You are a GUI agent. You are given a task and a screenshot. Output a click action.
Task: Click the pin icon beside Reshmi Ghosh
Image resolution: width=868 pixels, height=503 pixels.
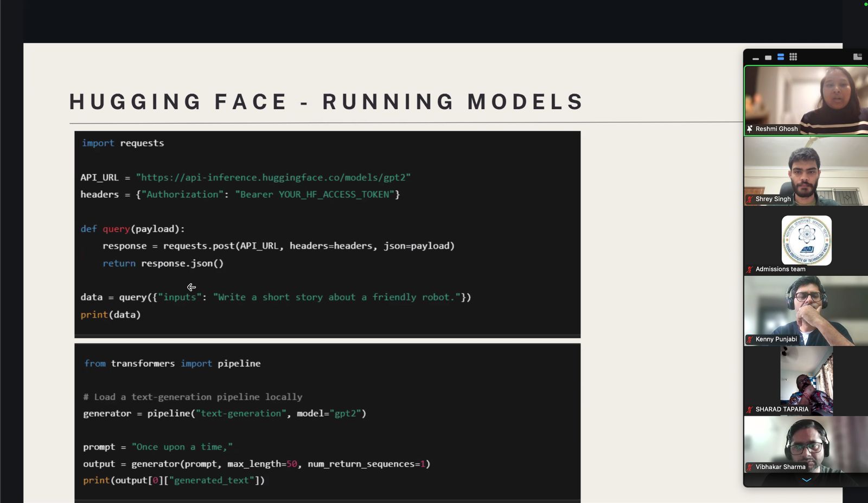coord(750,129)
